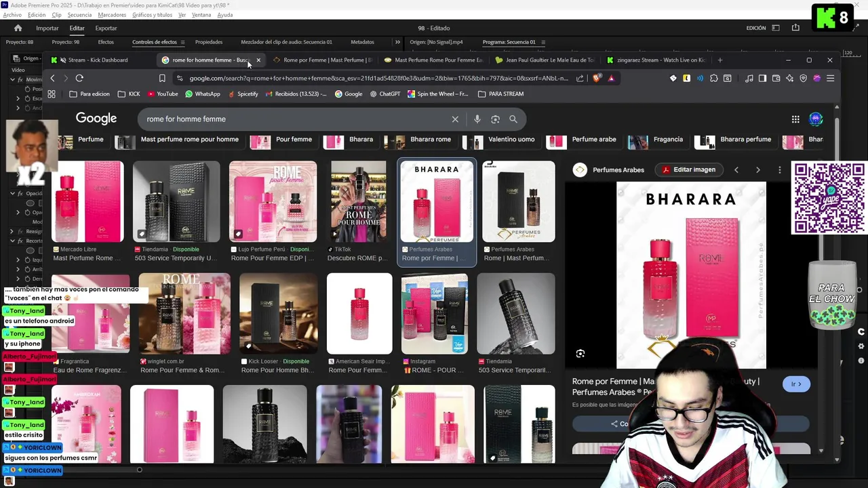Screen dimensions: 868x488
Task: Collapse the Recortar effect in Premiere
Action: click(12, 241)
